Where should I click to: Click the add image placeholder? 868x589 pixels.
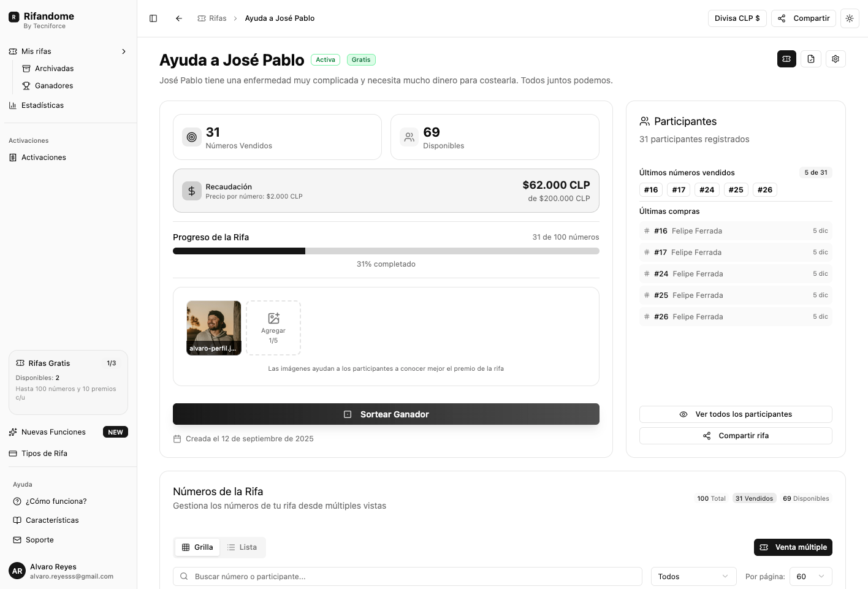coord(273,328)
